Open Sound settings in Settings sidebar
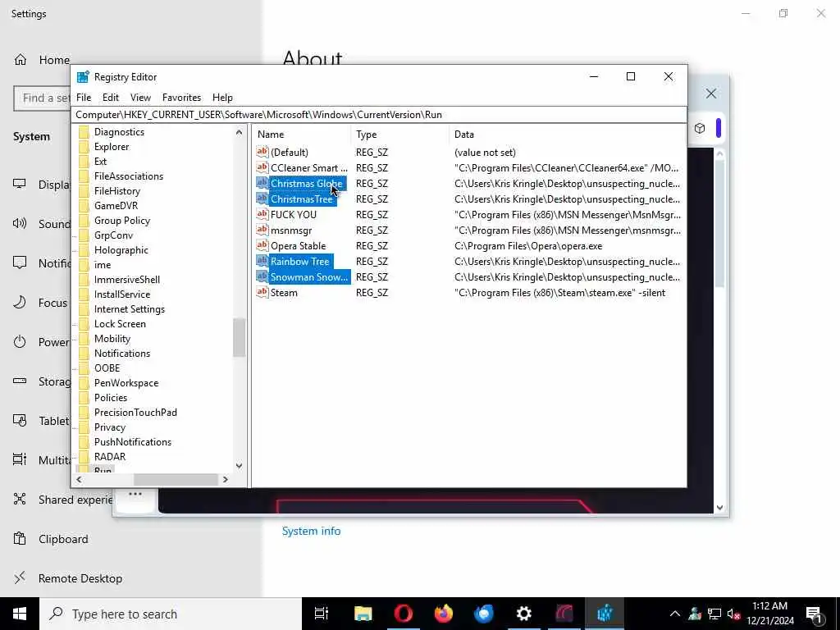Viewport: 840px width, 630px height. pos(40,224)
